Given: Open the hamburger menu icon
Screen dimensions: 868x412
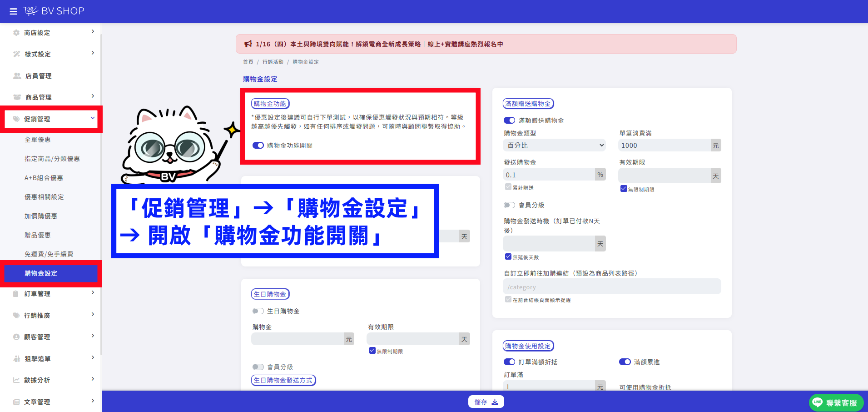Looking at the screenshot, I should [14, 11].
